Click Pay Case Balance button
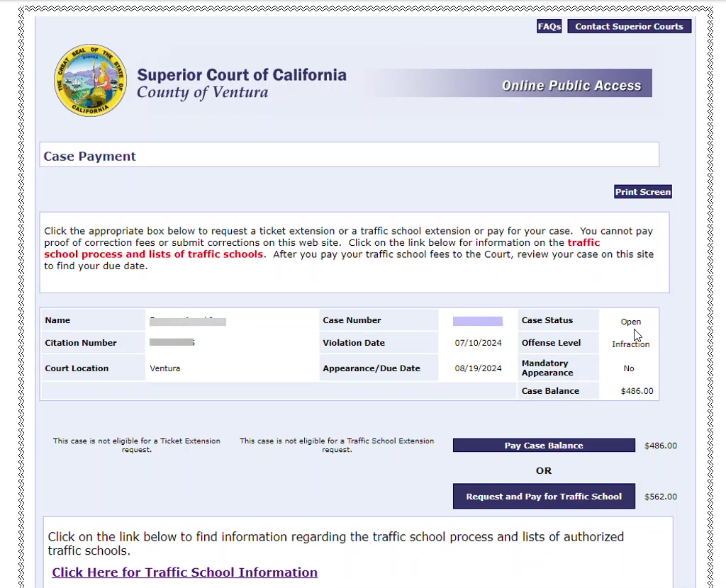The width and height of the screenshot is (726, 588). 544,446
